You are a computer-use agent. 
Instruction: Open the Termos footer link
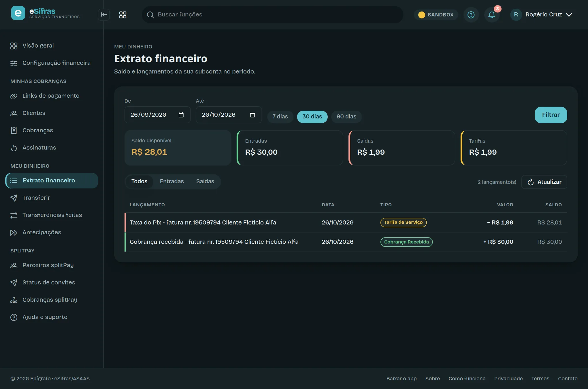pyautogui.click(x=540, y=379)
